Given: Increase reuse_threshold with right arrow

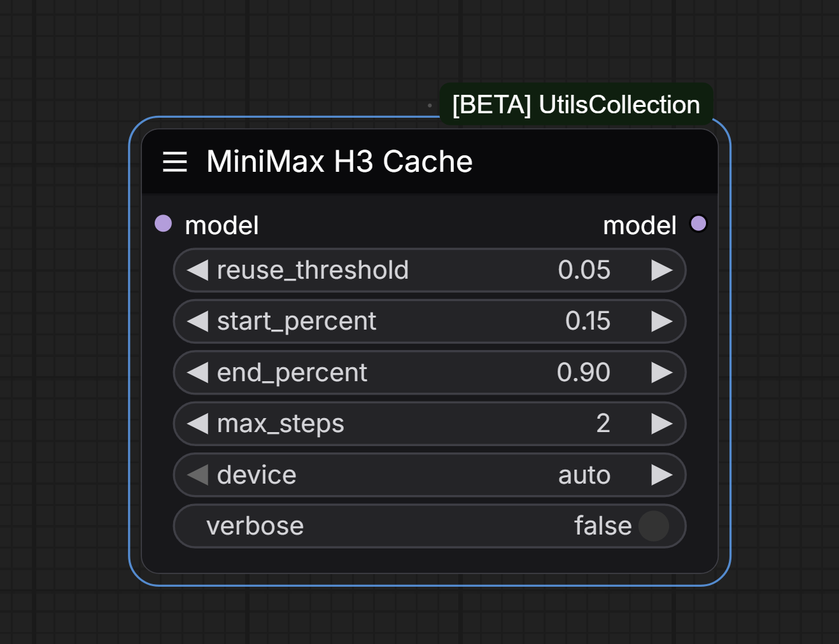Looking at the screenshot, I should point(662,270).
